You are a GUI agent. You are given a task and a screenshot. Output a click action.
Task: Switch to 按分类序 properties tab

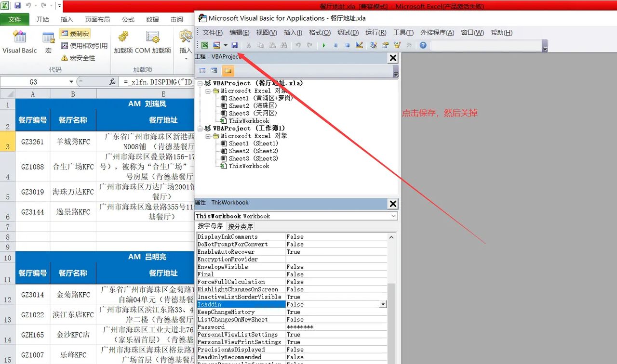point(240,226)
